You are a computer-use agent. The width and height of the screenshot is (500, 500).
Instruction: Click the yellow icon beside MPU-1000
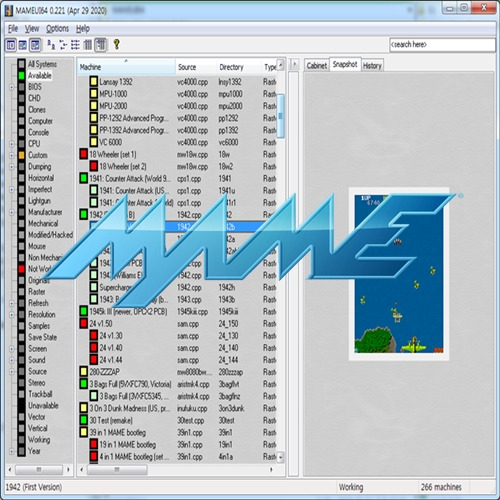pos(94,94)
